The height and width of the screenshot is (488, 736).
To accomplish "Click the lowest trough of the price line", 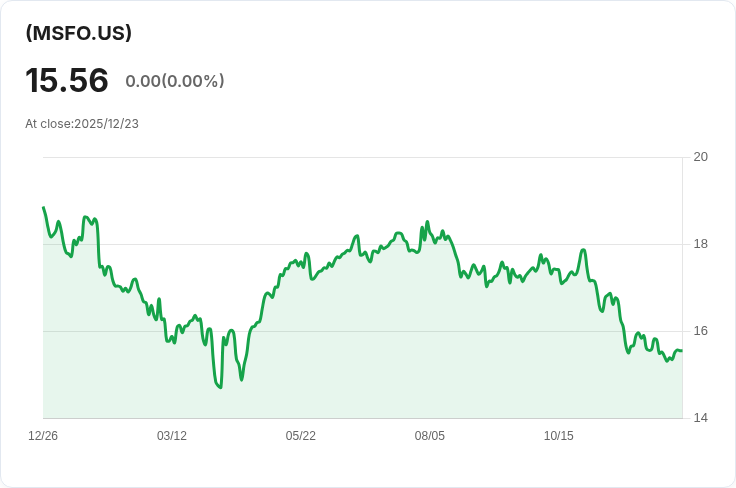I will coord(219,387).
